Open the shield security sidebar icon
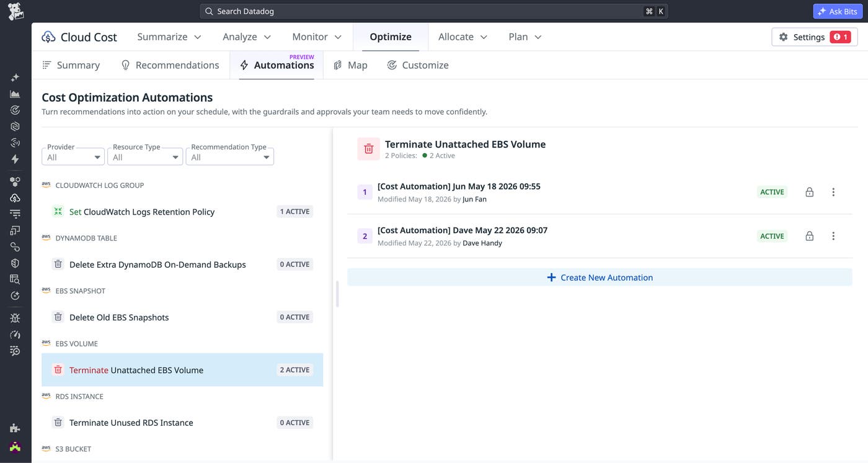This screenshot has height=463, width=868. click(15, 263)
